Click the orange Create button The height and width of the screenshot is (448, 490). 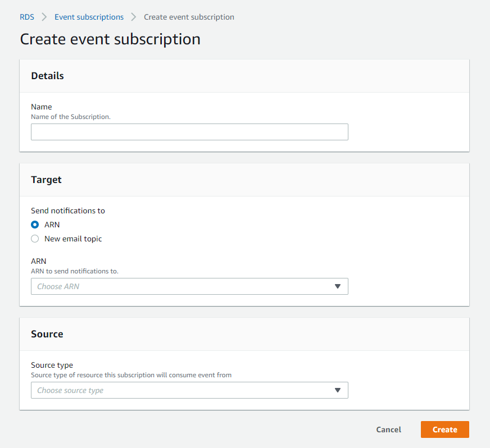point(444,429)
